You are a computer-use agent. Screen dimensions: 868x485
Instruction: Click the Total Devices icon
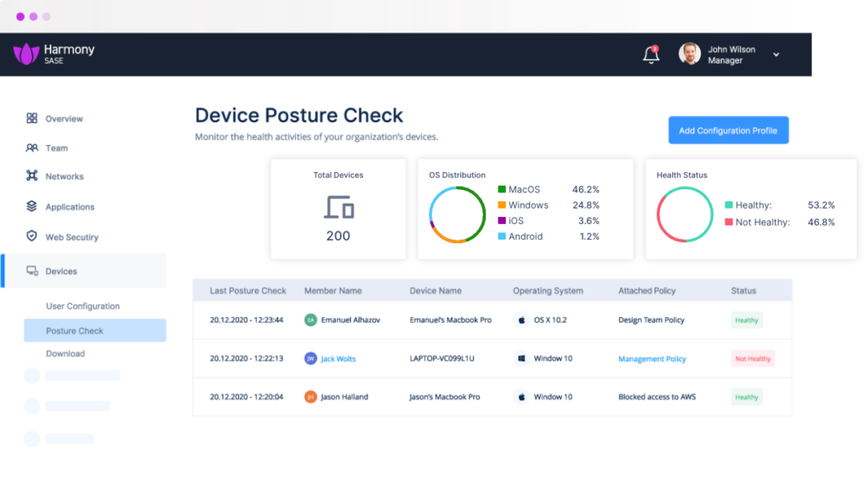pos(338,208)
